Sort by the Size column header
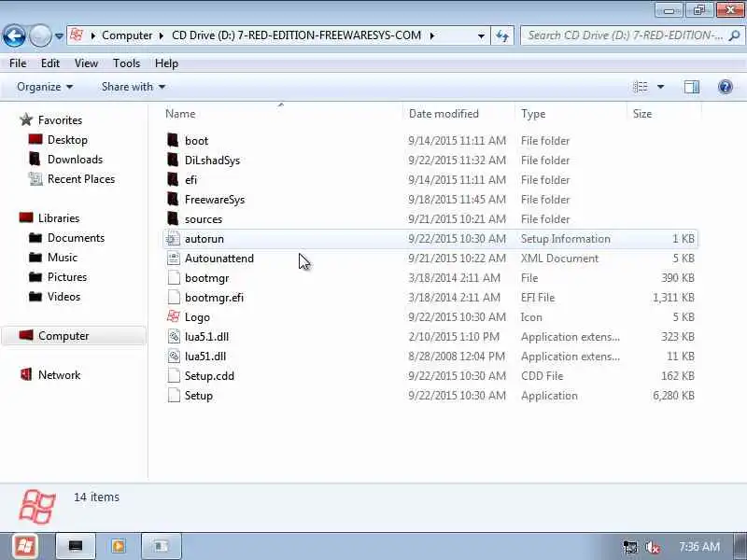The height and width of the screenshot is (560, 747). (x=641, y=114)
